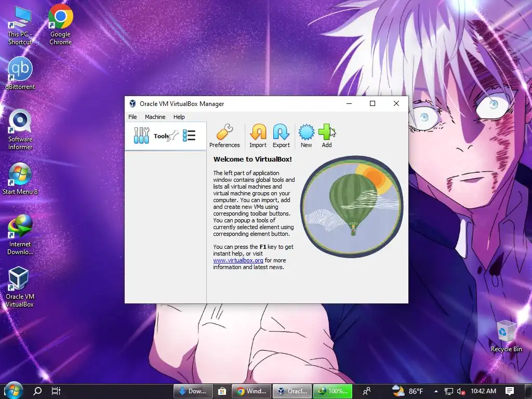Viewport: 532px width, 399px height.
Task: Open the Machine menu
Action: 155,117
